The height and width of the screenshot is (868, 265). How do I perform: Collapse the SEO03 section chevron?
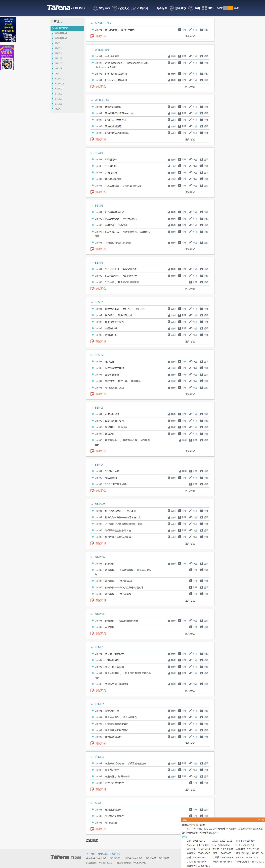point(92,263)
